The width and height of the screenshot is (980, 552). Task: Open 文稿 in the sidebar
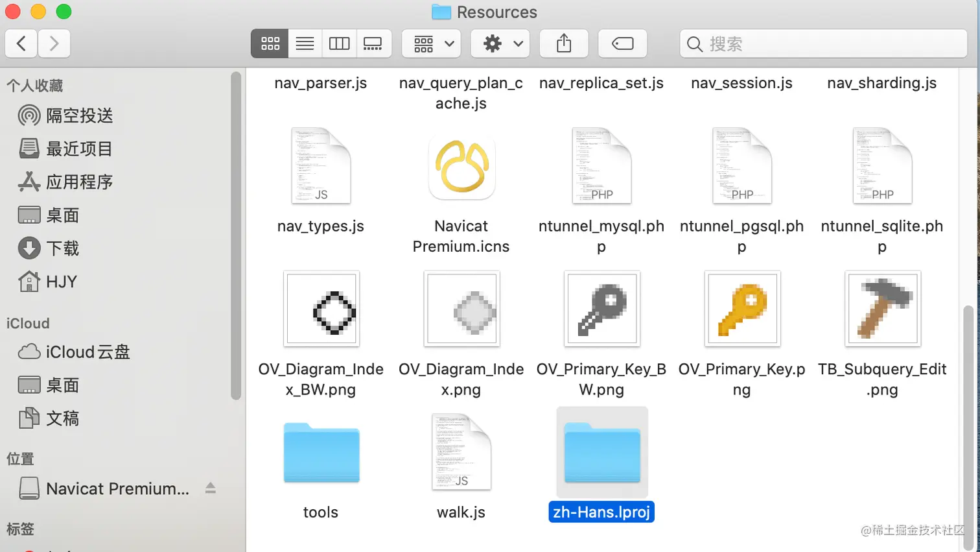pos(49,418)
